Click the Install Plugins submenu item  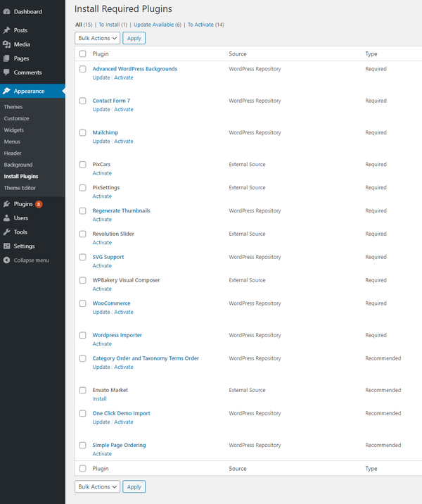tap(21, 176)
